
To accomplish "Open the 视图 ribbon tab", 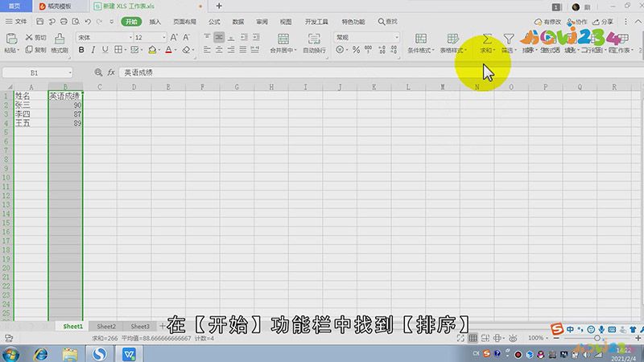I will coord(286,22).
